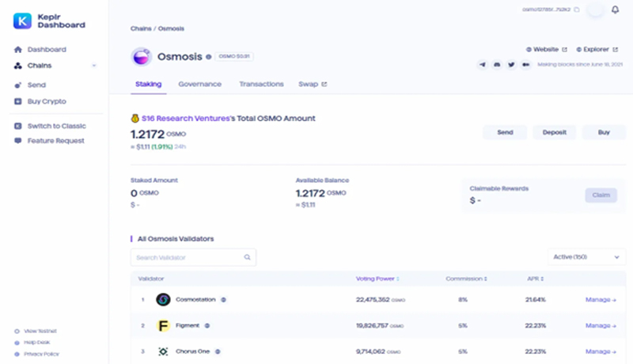Click the Osmosis chain logo
This screenshot has height=364, width=633.
[142, 57]
